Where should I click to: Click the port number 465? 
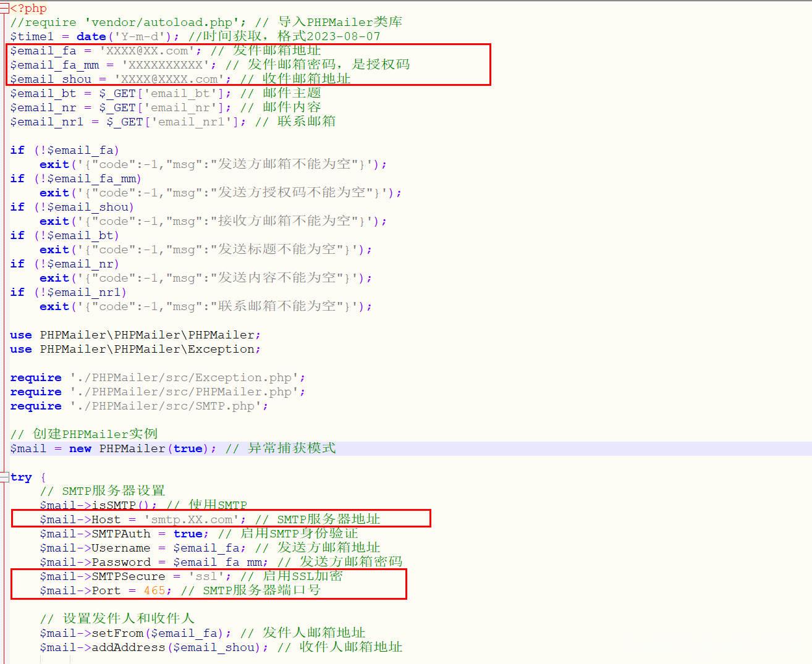click(x=154, y=590)
